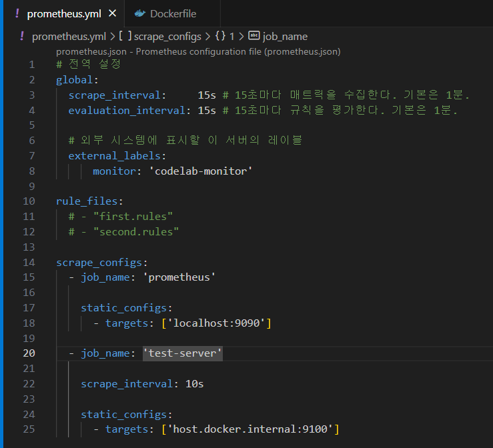Image resolution: width=493 pixels, height=448 pixels.
Task: Expand the chevron after scrape_configs breadcrumb
Action: tap(208, 36)
